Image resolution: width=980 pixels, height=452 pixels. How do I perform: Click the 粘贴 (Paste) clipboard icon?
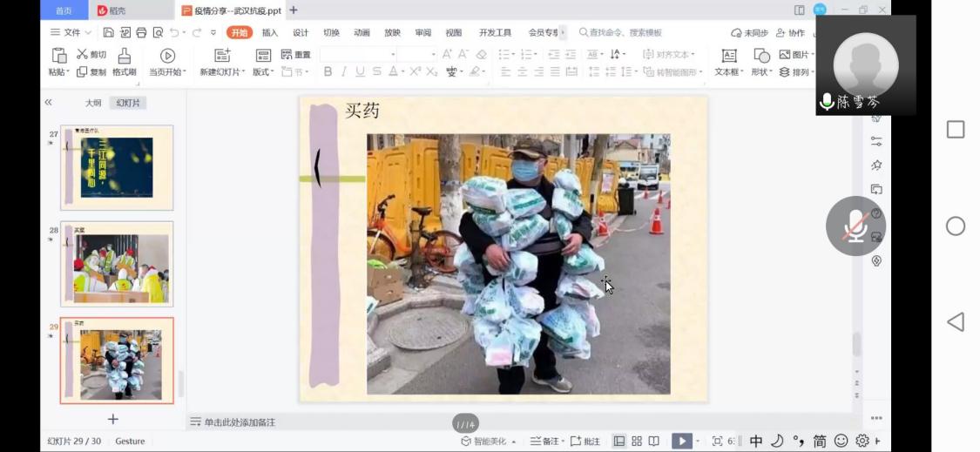pos(58,55)
